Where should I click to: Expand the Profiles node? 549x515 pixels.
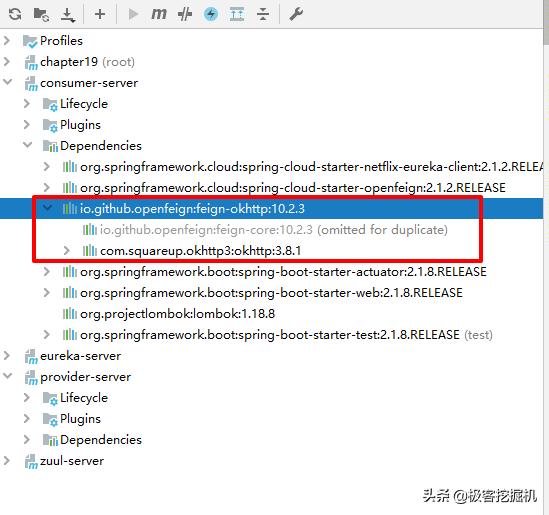7,41
